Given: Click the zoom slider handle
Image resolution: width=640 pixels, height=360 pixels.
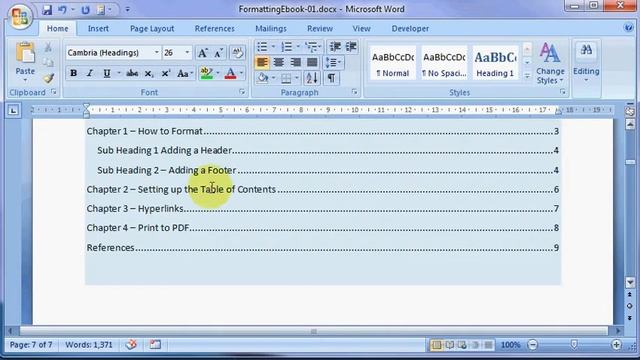Looking at the screenshot, I should tap(574, 345).
